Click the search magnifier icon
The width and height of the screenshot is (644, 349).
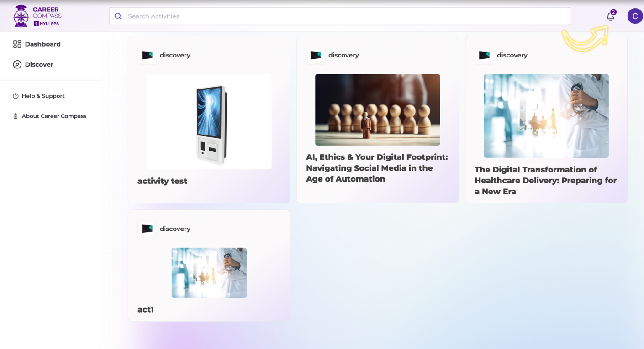pos(118,16)
